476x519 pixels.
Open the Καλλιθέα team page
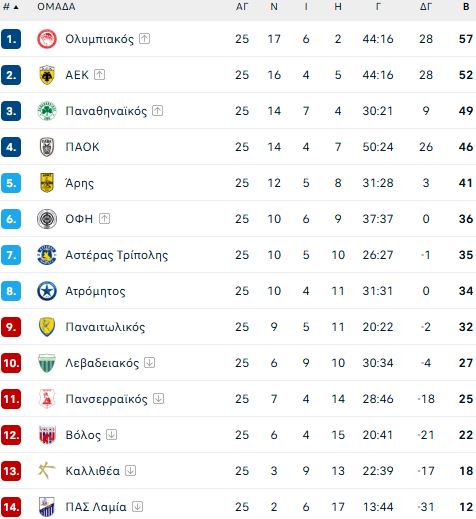click(x=93, y=471)
